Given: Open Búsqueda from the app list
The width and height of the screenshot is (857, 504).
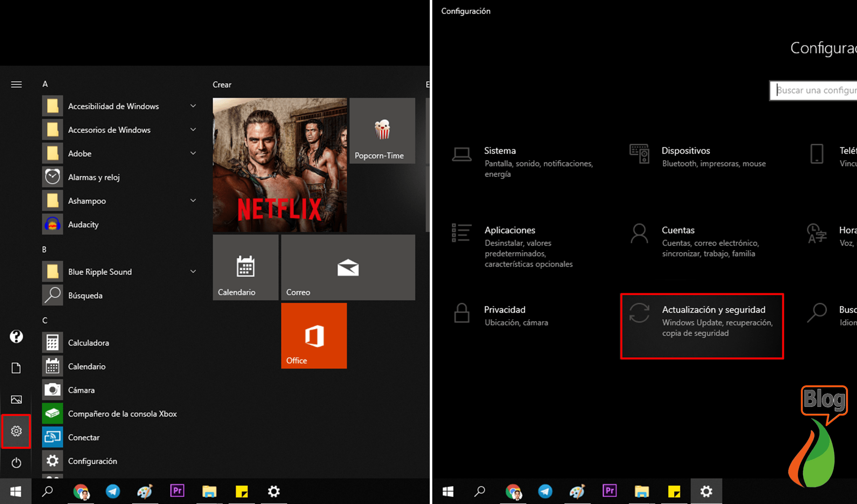Looking at the screenshot, I should coord(120,296).
